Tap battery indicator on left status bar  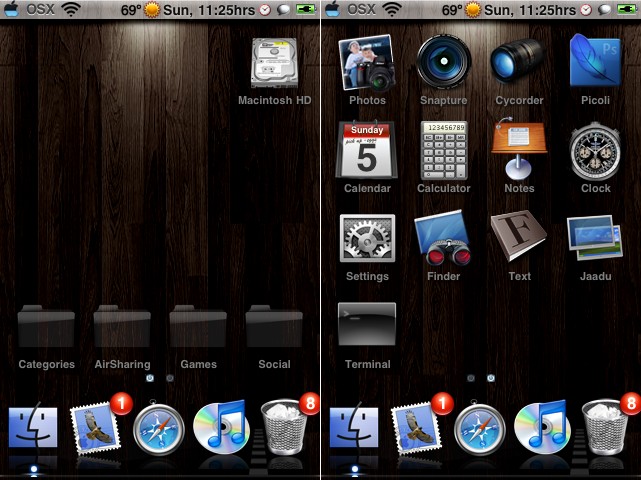(x=306, y=9)
